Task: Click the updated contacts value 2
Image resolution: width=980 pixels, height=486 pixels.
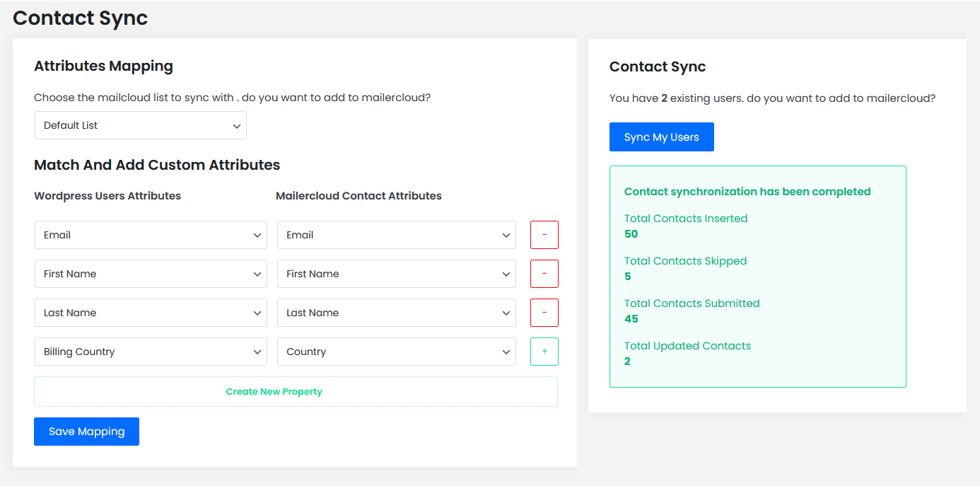Action: [x=628, y=361]
